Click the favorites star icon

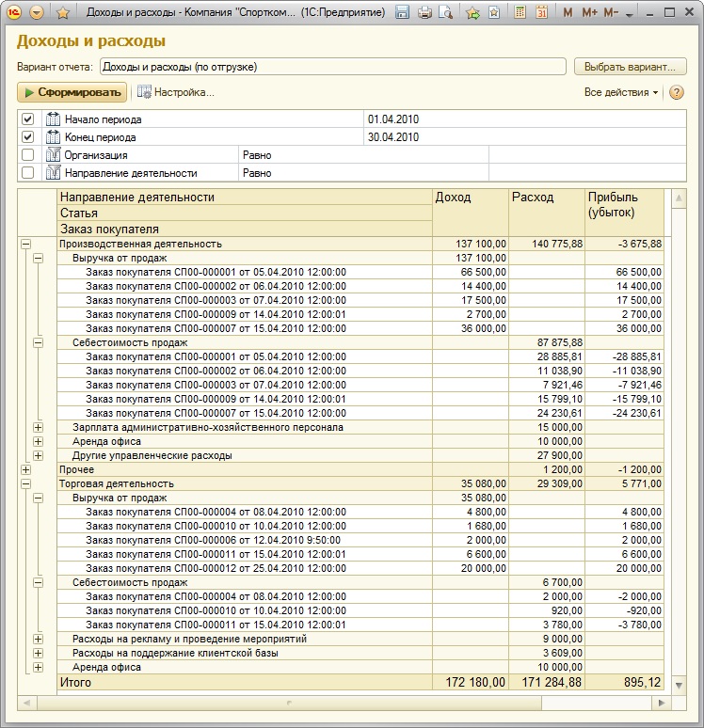point(63,13)
